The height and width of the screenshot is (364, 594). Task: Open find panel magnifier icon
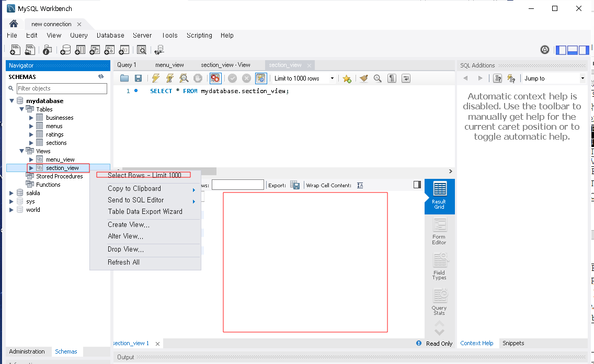(378, 78)
